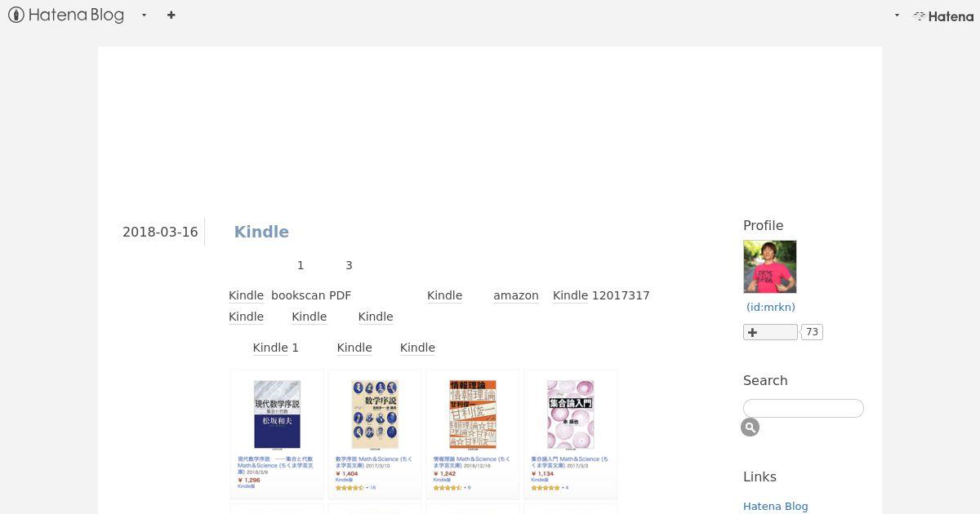
Task: Click the Hatena Blog logo
Action: (x=66, y=15)
